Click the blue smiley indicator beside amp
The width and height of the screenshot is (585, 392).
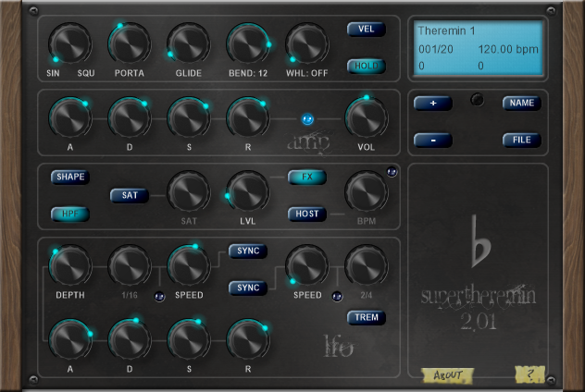tap(307, 119)
